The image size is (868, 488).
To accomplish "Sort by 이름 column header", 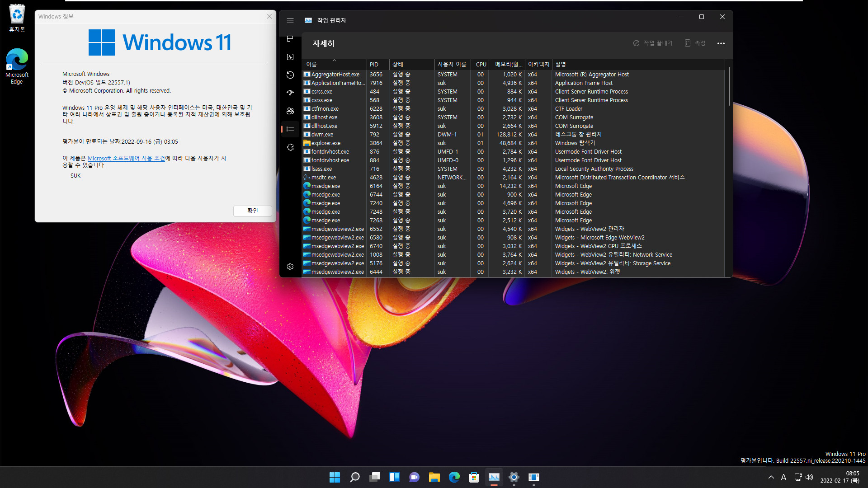I will click(x=334, y=65).
